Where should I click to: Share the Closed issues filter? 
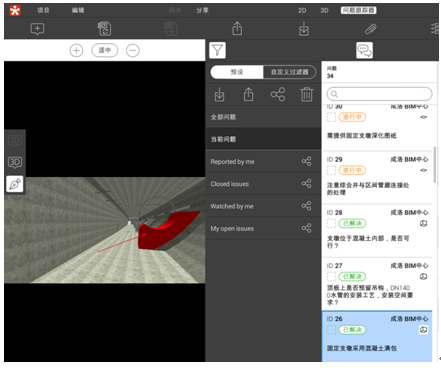tap(306, 184)
